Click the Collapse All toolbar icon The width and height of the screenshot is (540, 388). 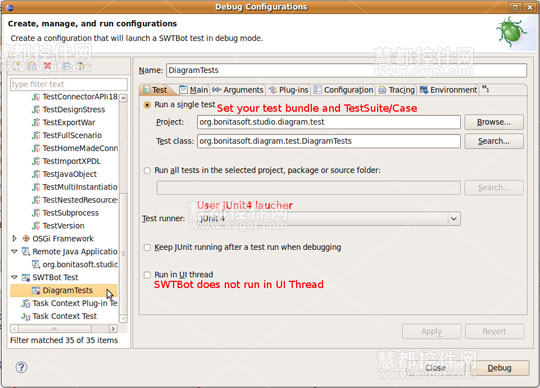[x=66, y=66]
